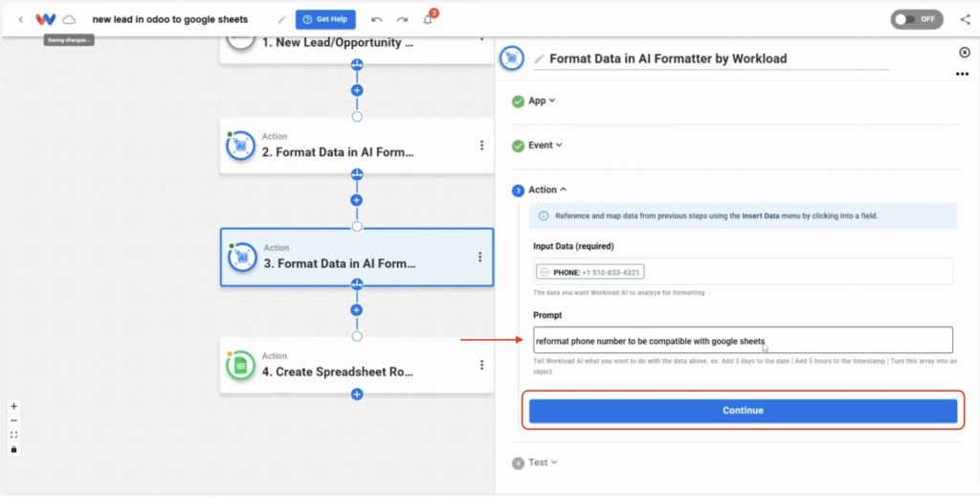Screen dimensions: 980x498
Task: Click the branch icon below step 3
Action: [357, 284]
